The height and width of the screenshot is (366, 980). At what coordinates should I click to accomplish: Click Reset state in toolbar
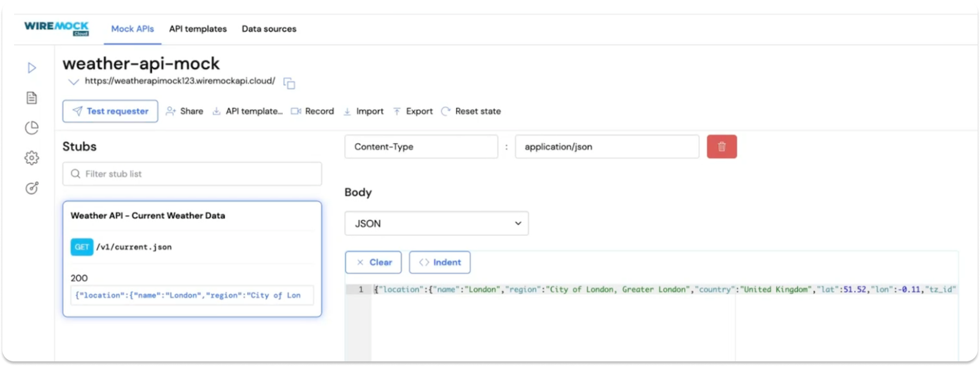click(x=471, y=111)
